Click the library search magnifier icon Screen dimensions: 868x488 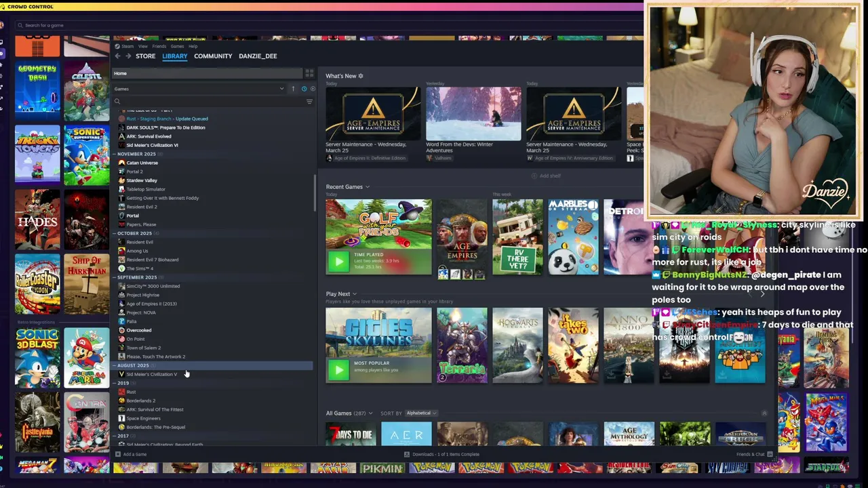117,102
